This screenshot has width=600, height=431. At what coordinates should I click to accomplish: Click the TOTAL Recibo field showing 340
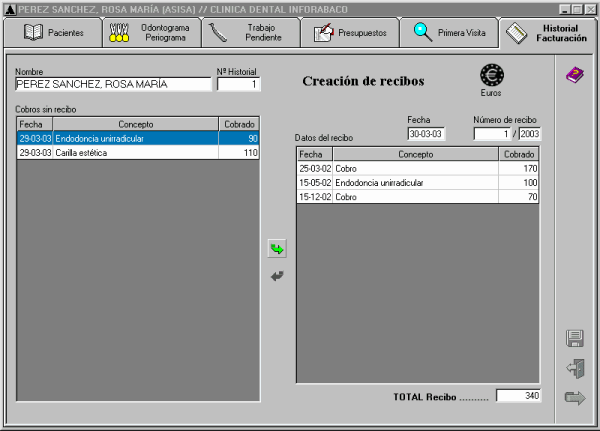[518, 396]
